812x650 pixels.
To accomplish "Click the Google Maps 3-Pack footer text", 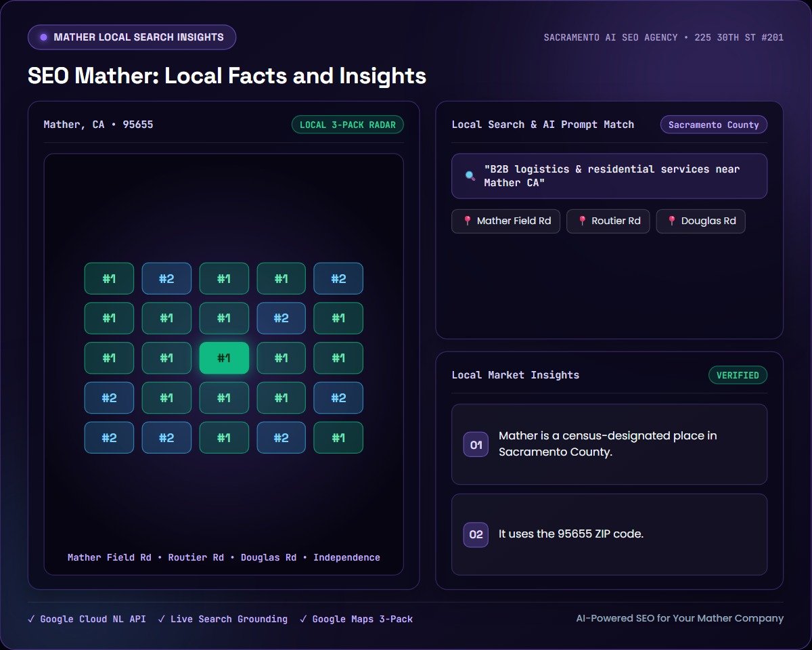I will 362,619.
